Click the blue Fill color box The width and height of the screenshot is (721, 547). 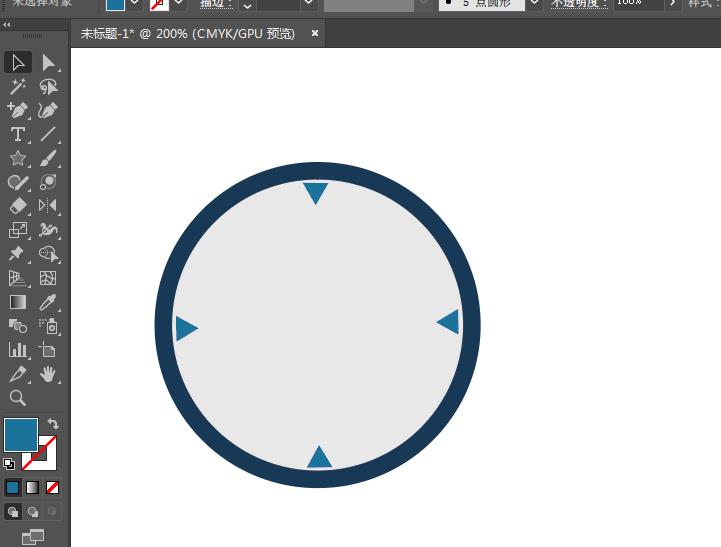pyautogui.click(x=21, y=435)
